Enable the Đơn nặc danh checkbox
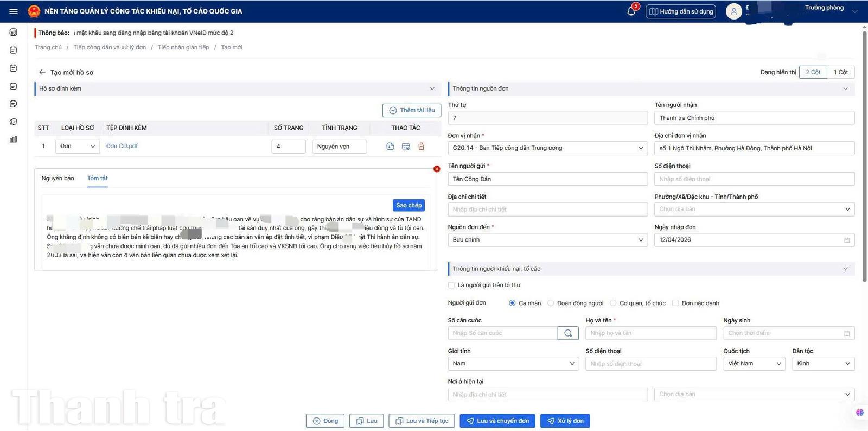The height and width of the screenshot is (431, 868). [675, 303]
